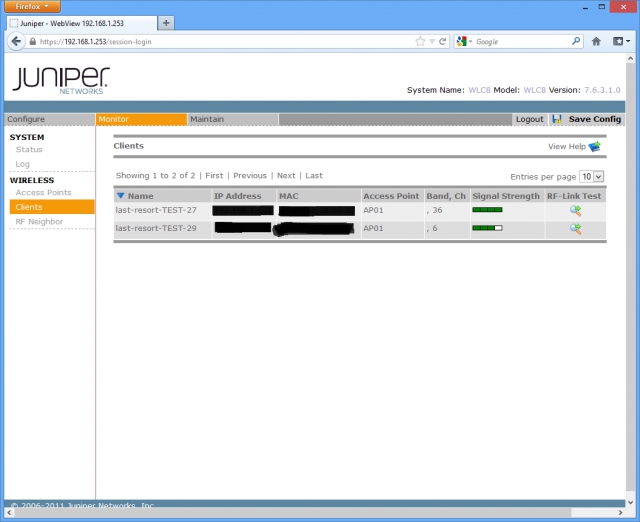
Task: Open System Status page
Action: (x=29, y=149)
